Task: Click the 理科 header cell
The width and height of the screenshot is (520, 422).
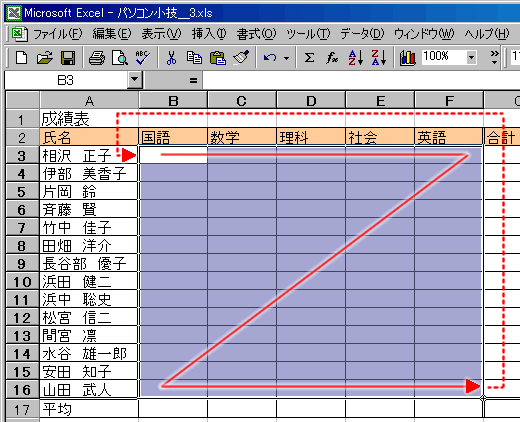Action: (x=311, y=137)
